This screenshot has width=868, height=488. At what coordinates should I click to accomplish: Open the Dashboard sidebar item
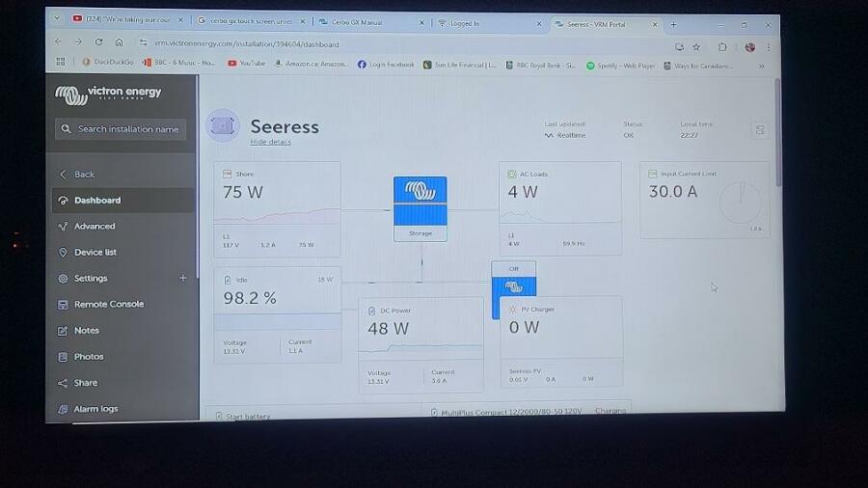pos(97,201)
